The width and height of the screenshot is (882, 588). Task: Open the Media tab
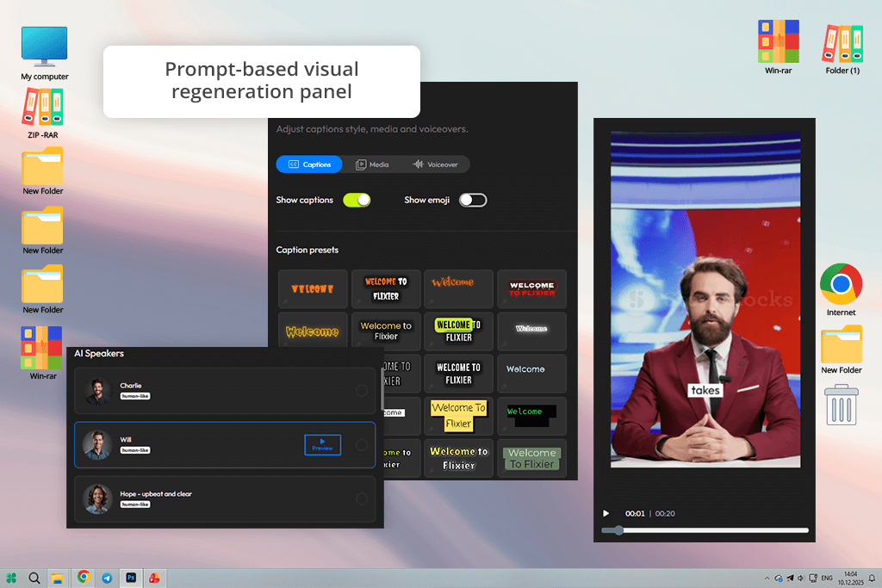[372, 164]
